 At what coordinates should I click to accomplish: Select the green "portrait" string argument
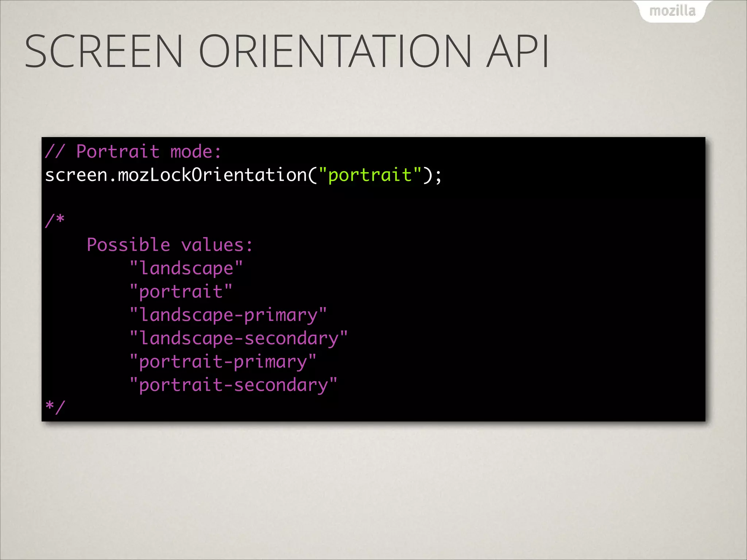pyautogui.click(x=370, y=175)
